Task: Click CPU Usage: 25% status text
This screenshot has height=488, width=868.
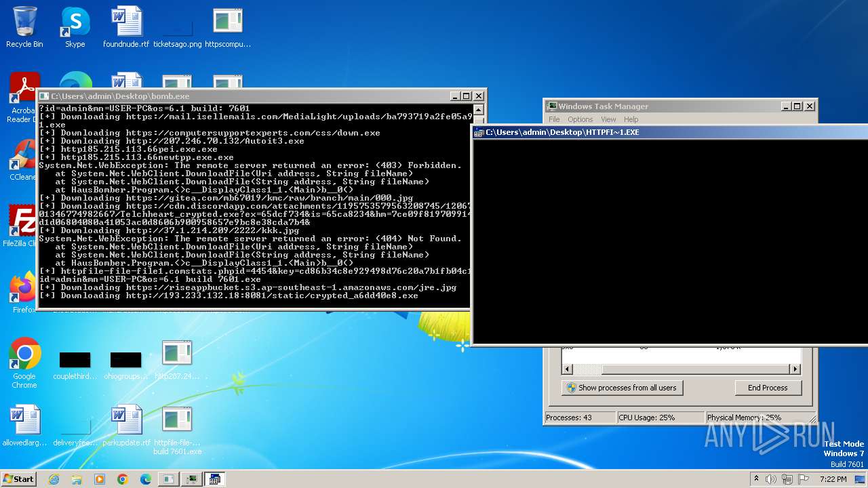Action: 646,418
